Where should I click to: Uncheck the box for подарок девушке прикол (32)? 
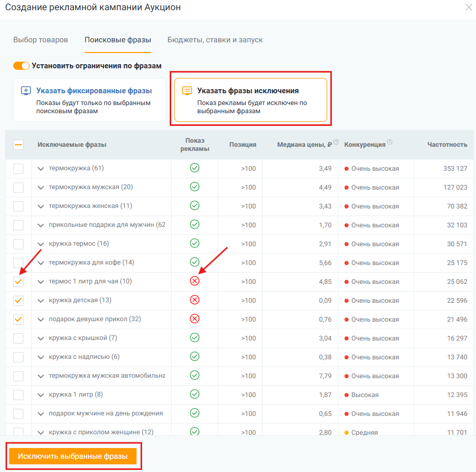tap(18, 319)
